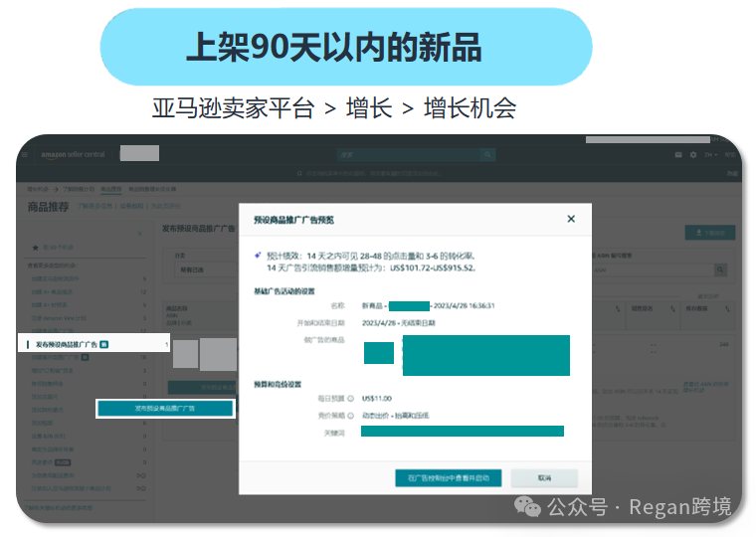Image resolution: width=756 pixels, height=537 pixels.
Task: Select 降低销售佣金 opportunity
Action: pos(48,384)
